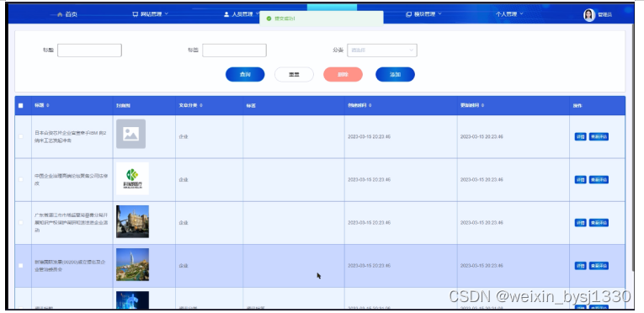Toggle the select-all checkbox in table header

[x=21, y=105]
